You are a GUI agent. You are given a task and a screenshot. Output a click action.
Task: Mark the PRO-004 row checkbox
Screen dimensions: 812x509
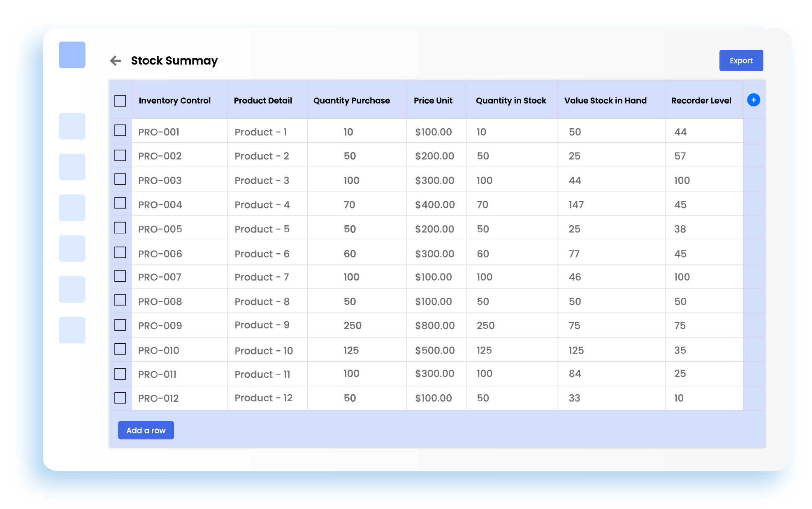point(120,203)
